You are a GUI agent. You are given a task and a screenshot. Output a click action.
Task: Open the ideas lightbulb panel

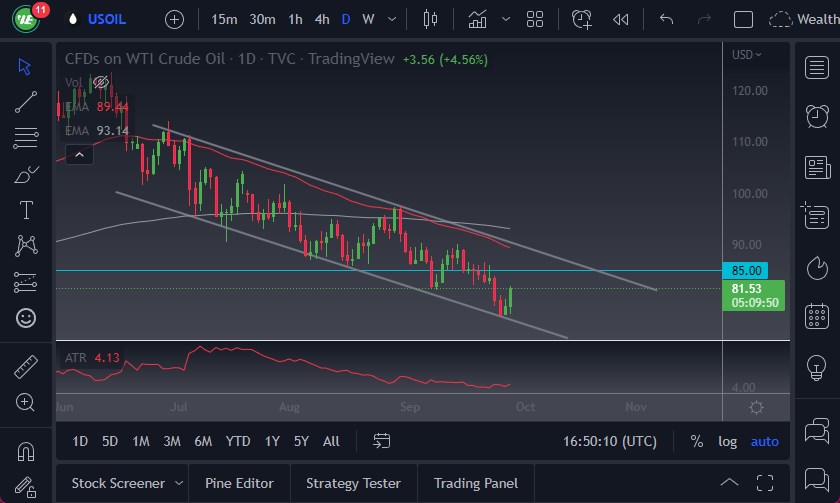point(816,368)
